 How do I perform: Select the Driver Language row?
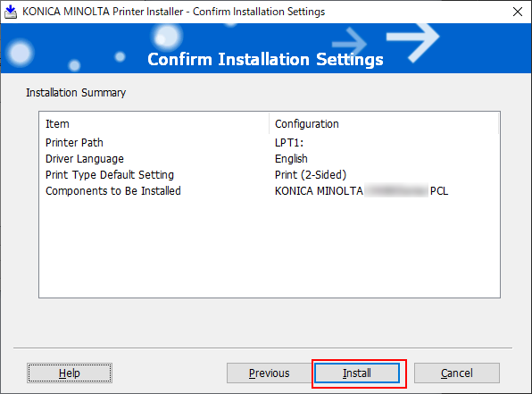[269, 159]
